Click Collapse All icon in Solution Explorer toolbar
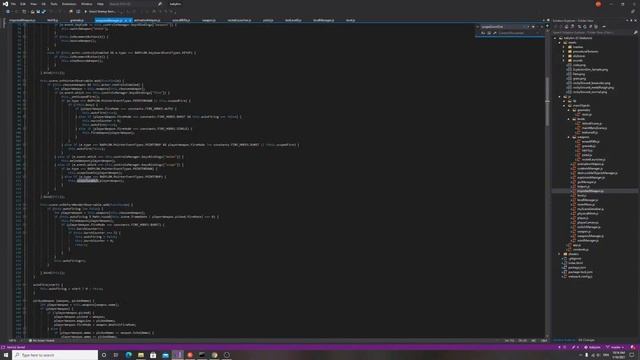This screenshot has width=640, height=360. (x=591, y=27)
